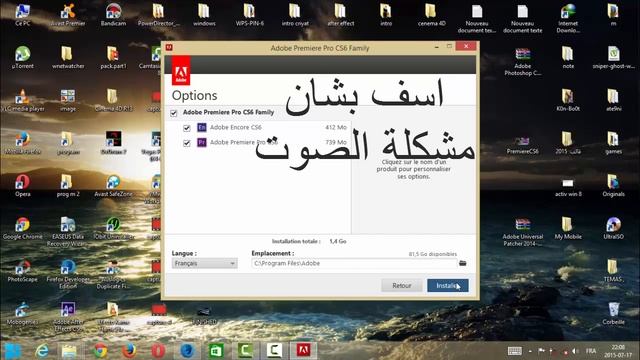Open the white Camtasia recorder taskbar icon
This screenshot has width=640, height=360.
pos(274,351)
